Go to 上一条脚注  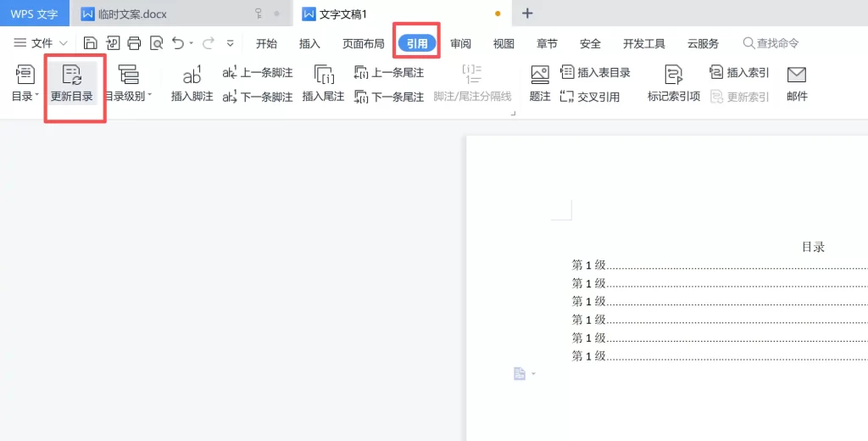[x=258, y=73]
